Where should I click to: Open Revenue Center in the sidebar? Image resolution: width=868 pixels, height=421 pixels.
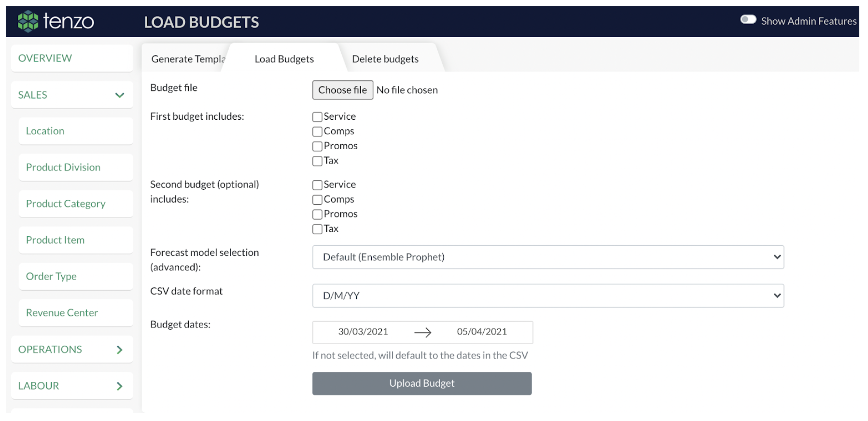76,313
